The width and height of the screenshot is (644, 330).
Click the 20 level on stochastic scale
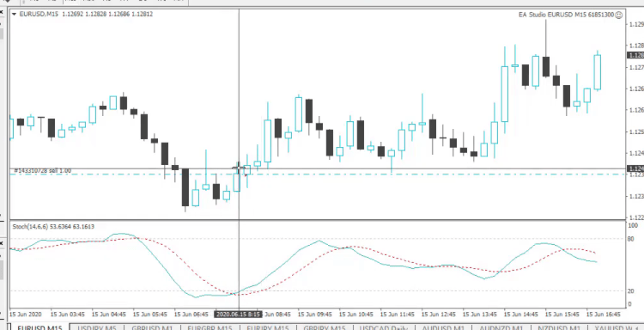(630, 291)
